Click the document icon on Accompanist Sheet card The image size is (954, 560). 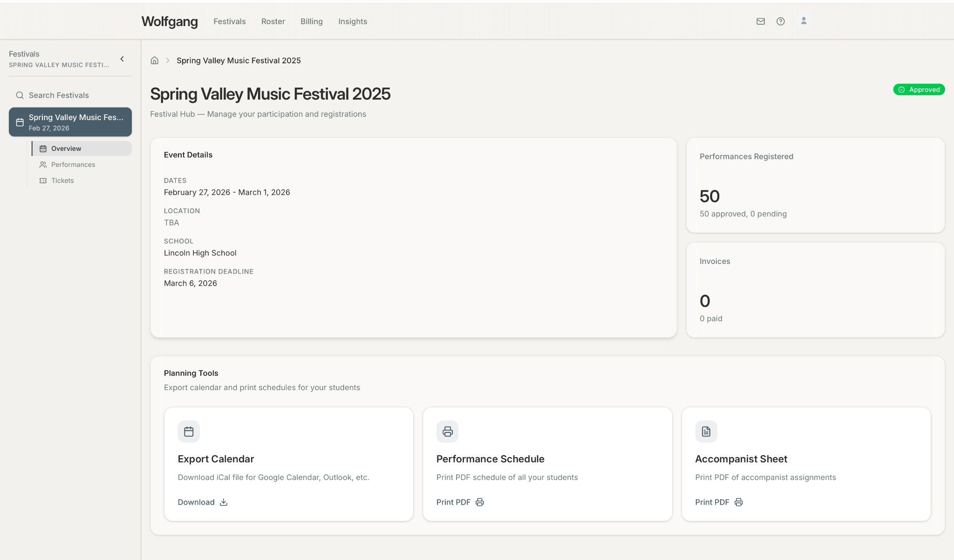tap(706, 431)
